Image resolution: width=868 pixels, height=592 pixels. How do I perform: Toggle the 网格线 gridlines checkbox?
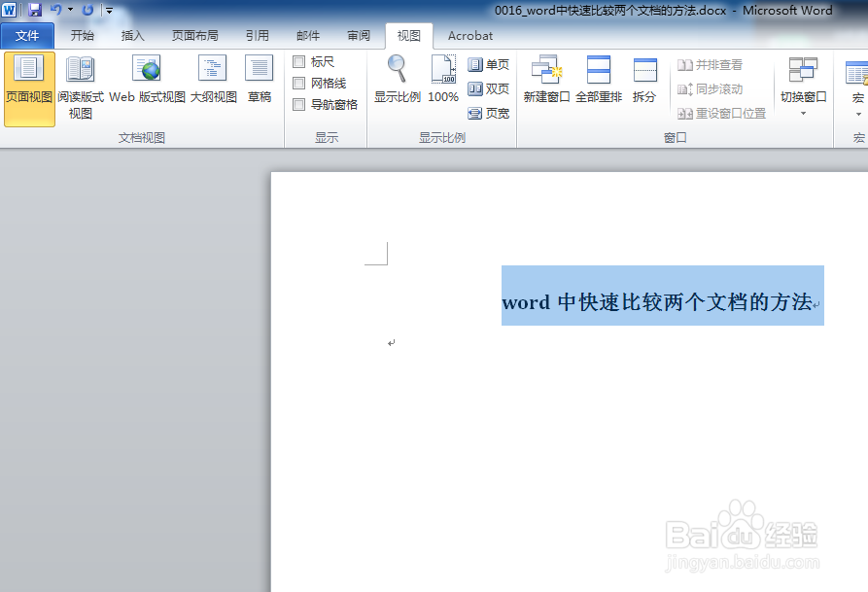298,82
